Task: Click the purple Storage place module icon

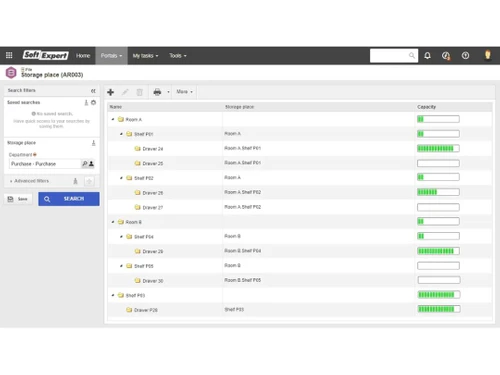Action: click(11, 73)
